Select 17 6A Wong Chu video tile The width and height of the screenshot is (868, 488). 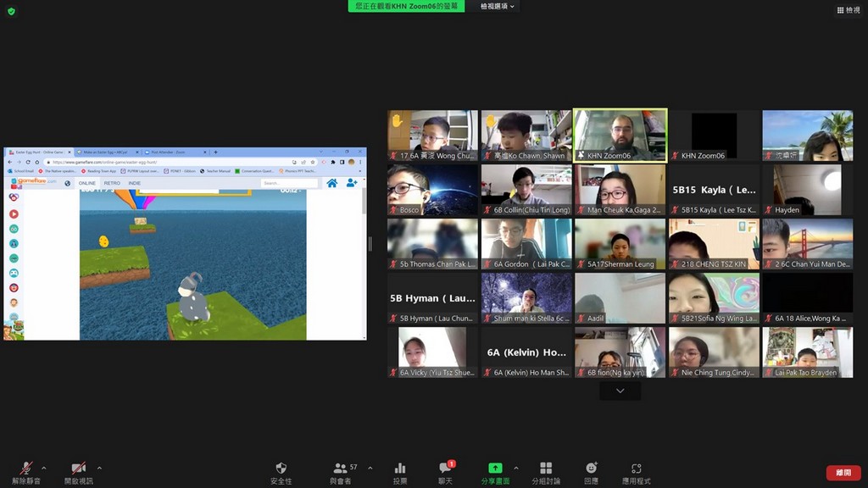click(x=432, y=135)
